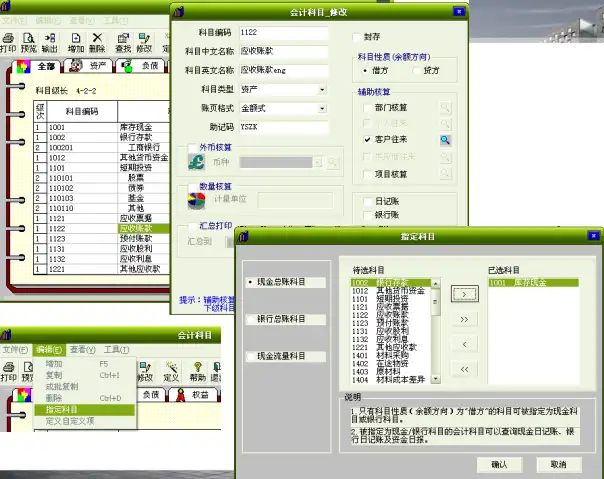Click the 输出 export toolbar icon
Screen dimensions: 604x479
pos(49,42)
